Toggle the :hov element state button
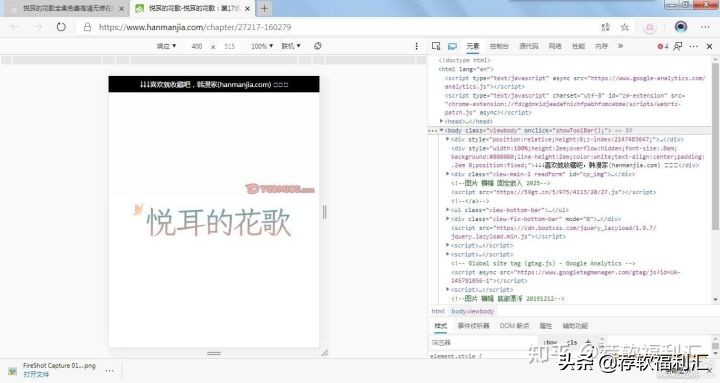The width and height of the screenshot is (720, 383). coord(550,342)
